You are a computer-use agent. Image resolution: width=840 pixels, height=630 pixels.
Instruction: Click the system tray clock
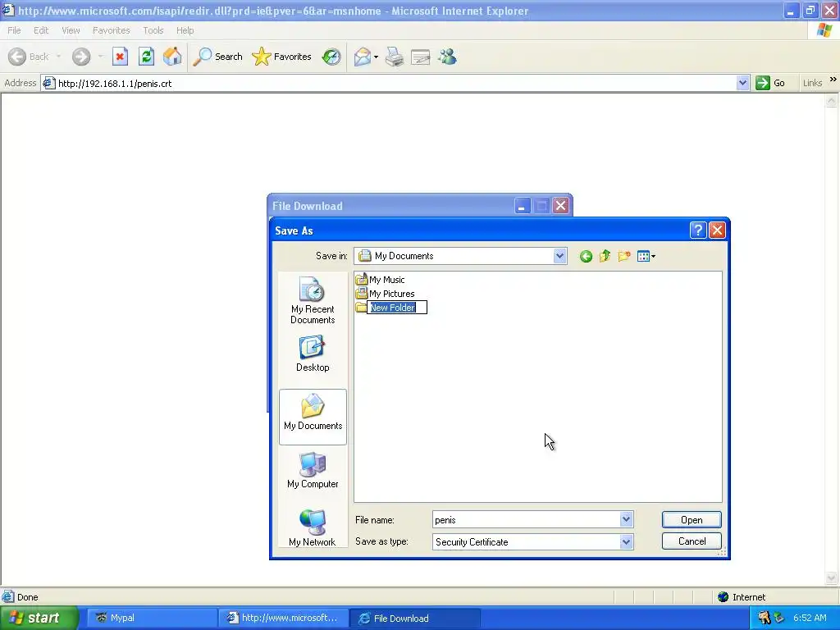[x=810, y=618]
